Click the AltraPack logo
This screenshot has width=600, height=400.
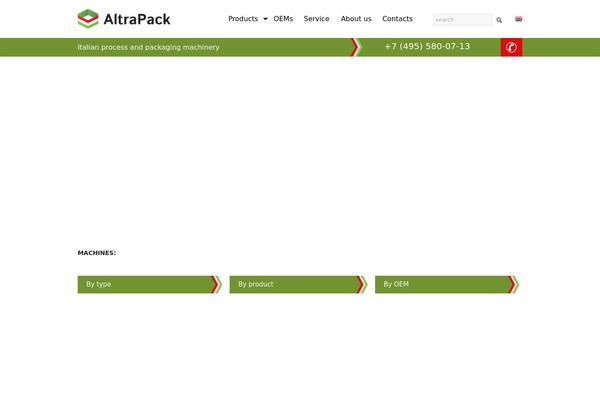(124, 19)
